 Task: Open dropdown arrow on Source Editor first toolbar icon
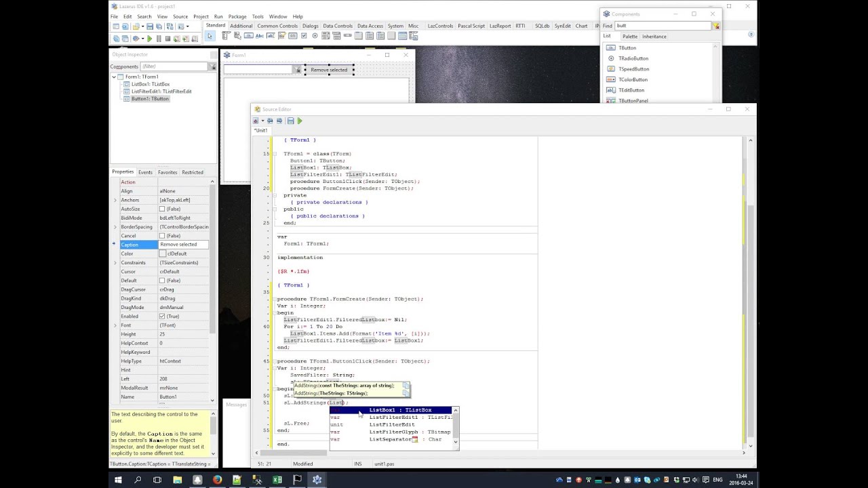pyautogui.click(x=262, y=121)
